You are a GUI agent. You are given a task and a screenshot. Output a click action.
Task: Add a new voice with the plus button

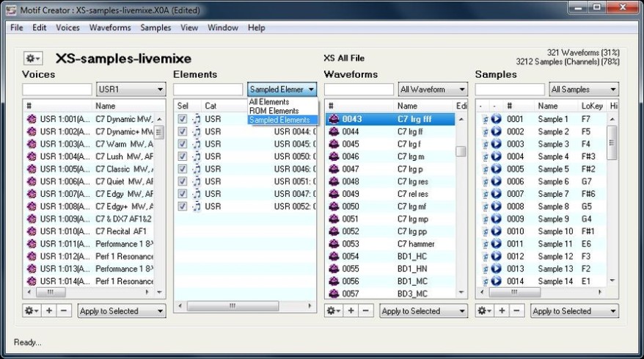tap(49, 311)
